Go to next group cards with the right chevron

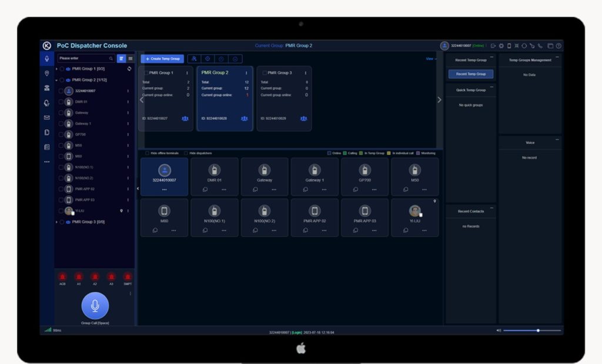(x=439, y=100)
